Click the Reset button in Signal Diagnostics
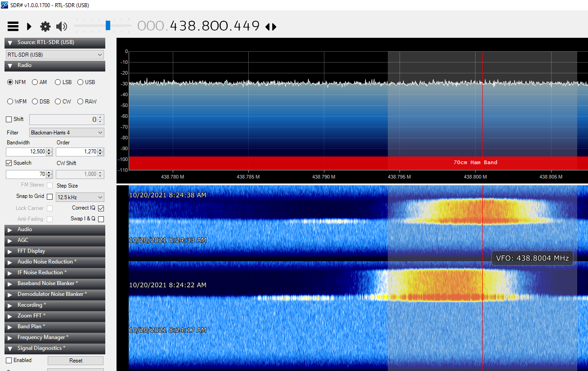This screenshot has height=371, width=588. [x=76, y=361]
